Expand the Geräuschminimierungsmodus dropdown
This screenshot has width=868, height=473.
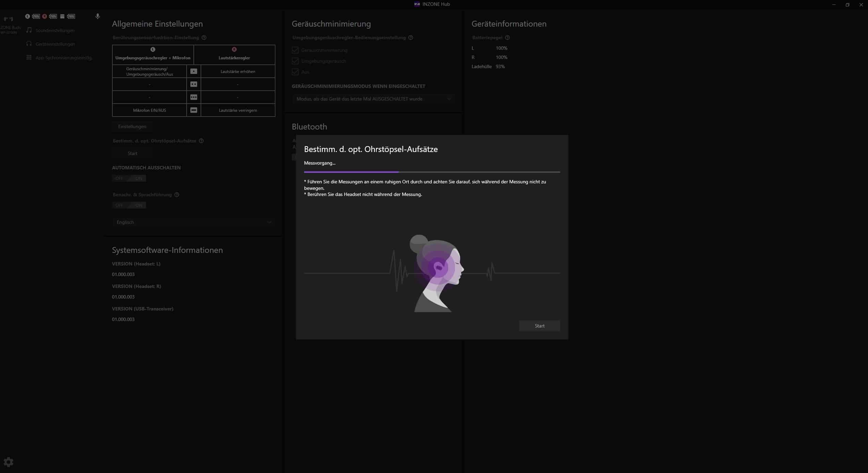(373, 99)
